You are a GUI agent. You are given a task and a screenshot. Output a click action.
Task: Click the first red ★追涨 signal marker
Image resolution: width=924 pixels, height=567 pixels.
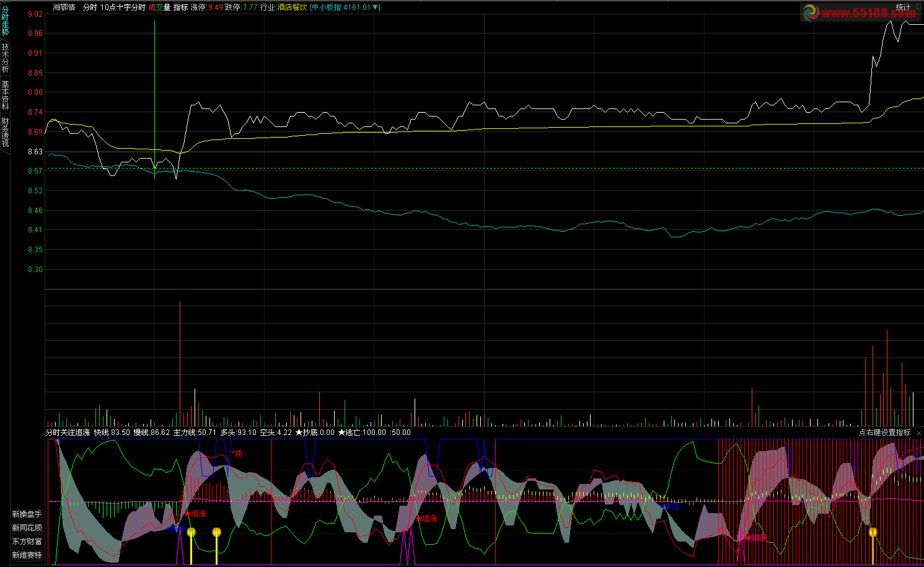point(195,514)
